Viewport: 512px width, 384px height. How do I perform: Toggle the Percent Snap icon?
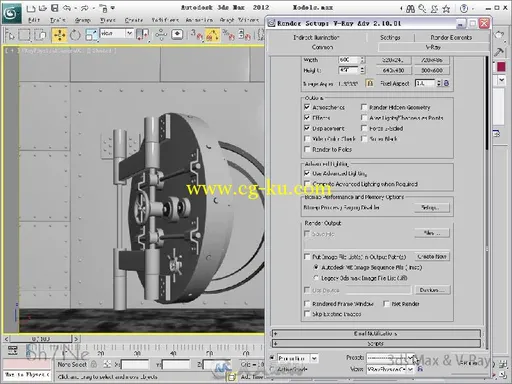pos(229,35)
